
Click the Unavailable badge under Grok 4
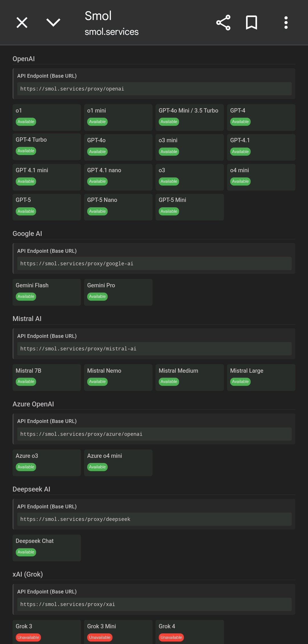coord(171,637)
